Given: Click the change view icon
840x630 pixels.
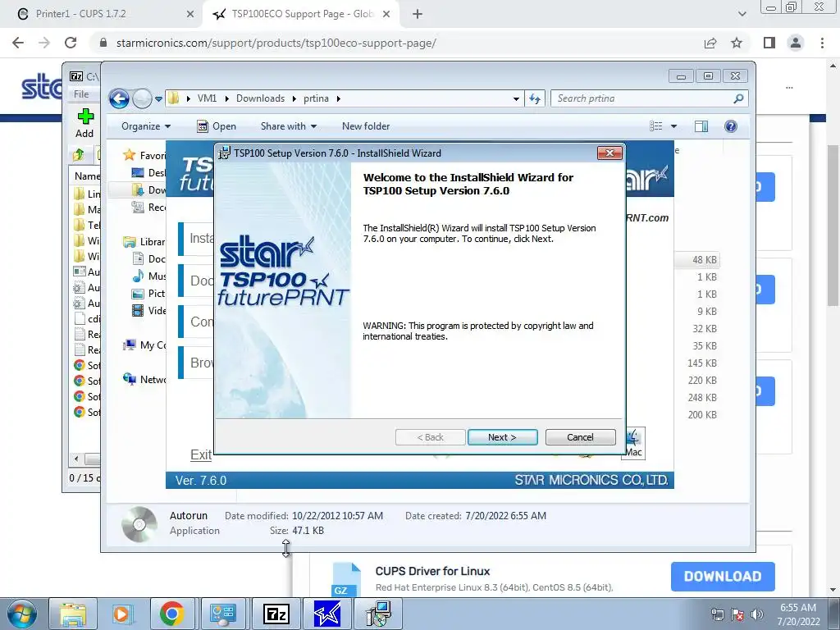Looking at the screenshot, I should pyautogui.click(x=656, y=126).
